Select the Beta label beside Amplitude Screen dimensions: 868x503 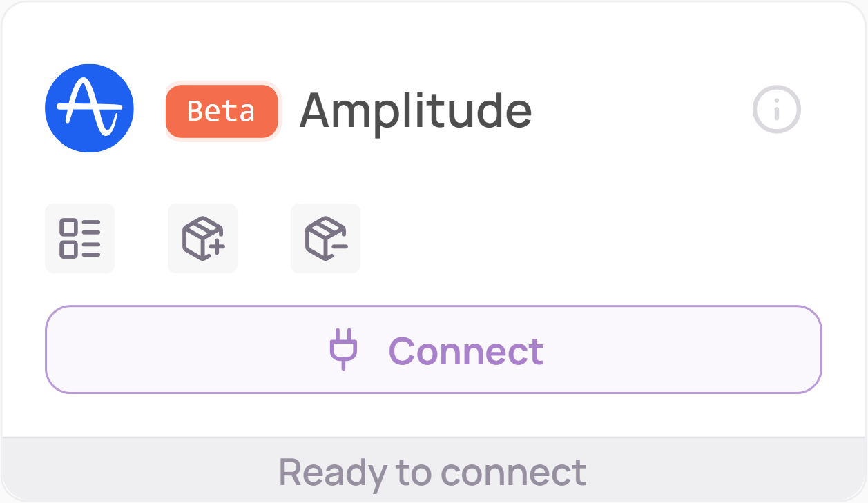pos(222,111)
